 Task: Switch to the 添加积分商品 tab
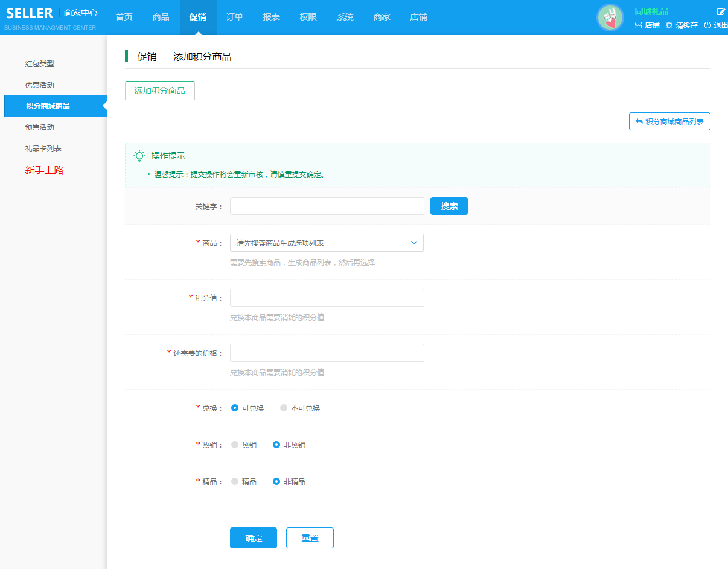(160, 91)
